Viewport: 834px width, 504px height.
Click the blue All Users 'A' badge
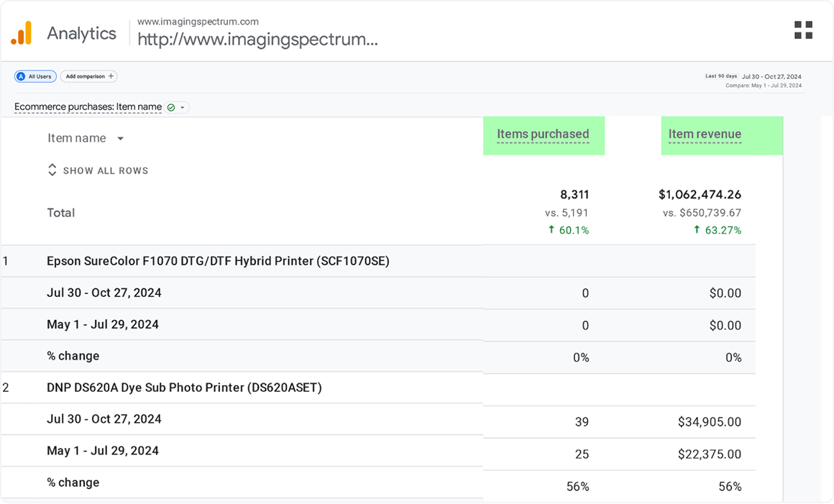(21, 76)
